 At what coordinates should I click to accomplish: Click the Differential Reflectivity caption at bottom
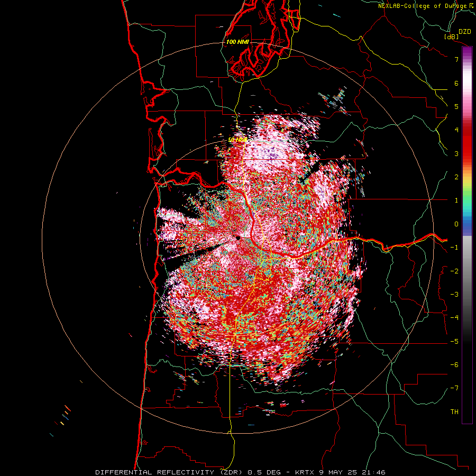[240, 472]
